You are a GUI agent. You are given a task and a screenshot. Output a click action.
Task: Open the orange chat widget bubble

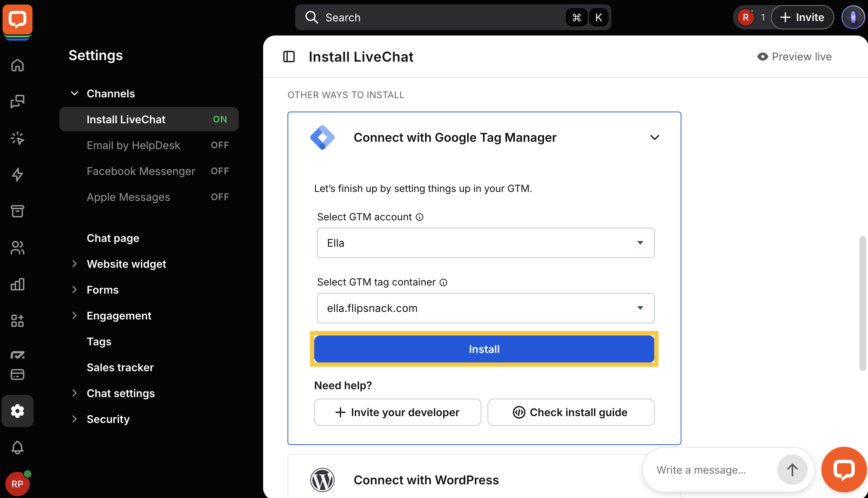tap(844, 469)
